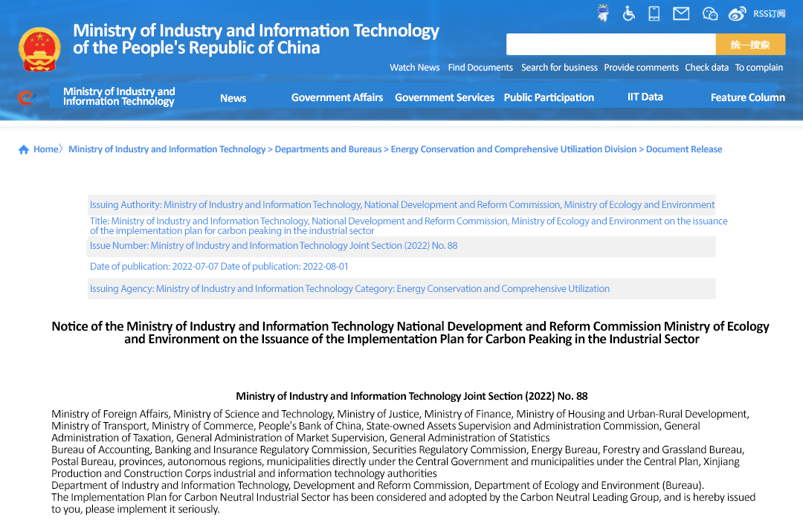Click the orange 统一搜索 search button

[750, 45]
